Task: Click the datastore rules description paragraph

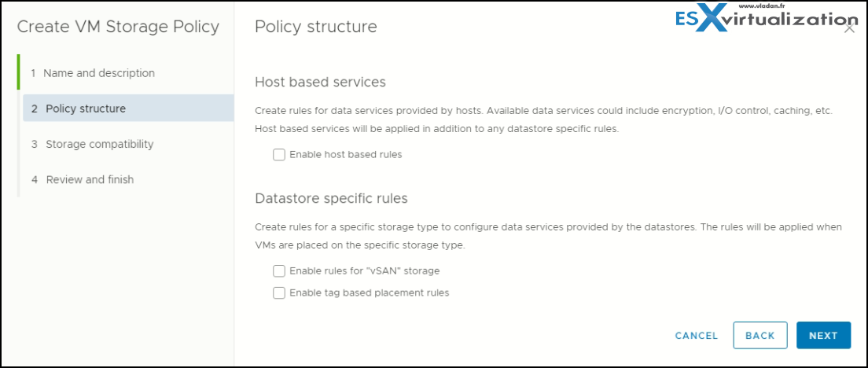Action: click(548, 237)
